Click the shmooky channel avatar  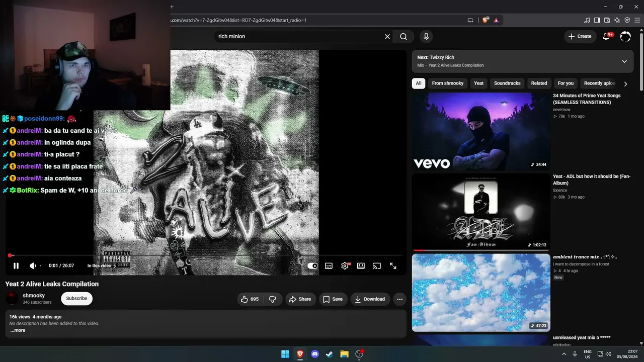[x=12, y=299]
